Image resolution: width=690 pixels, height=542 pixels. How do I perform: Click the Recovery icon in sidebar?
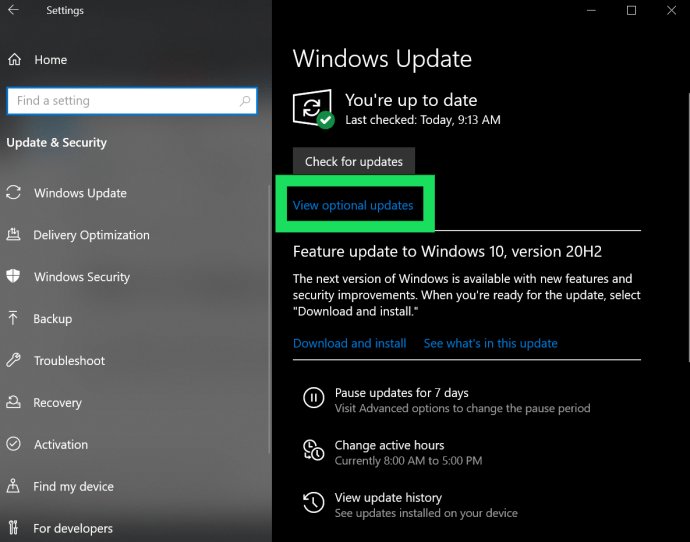(13, 402)
